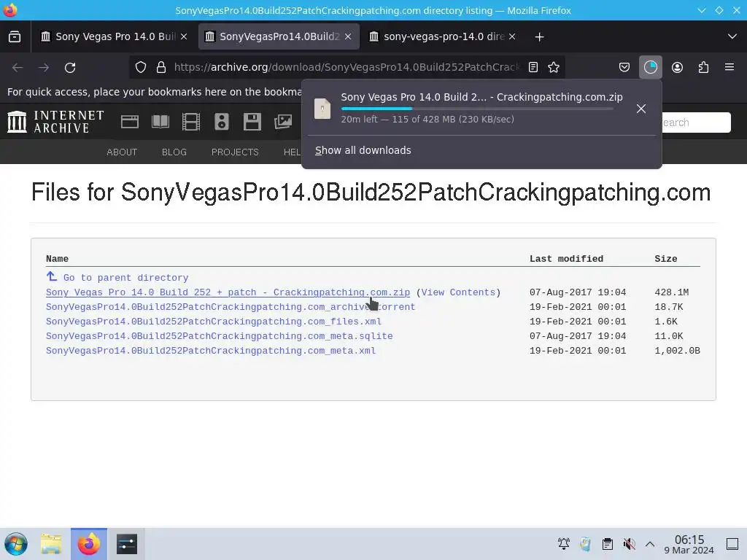Click the archive.org URL address field
747x560 pixels.
click(347, 67)
